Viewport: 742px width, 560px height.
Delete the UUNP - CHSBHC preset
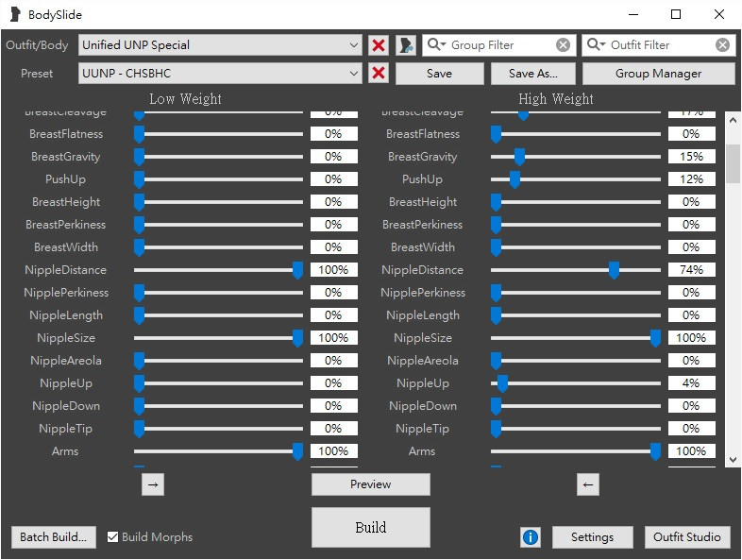379,74
